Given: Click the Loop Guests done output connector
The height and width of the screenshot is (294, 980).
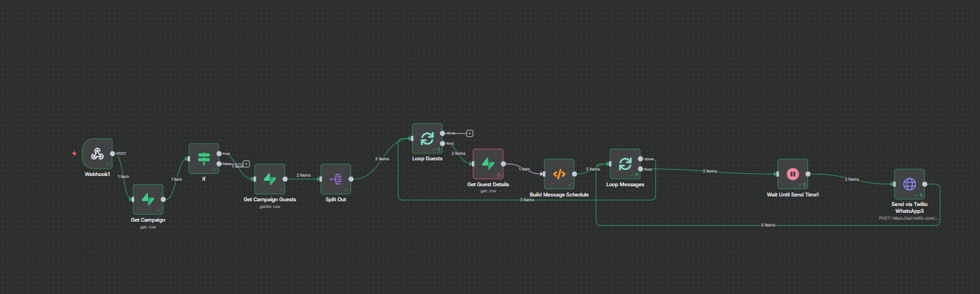Looking at the screenshot, I should [443, 133].
